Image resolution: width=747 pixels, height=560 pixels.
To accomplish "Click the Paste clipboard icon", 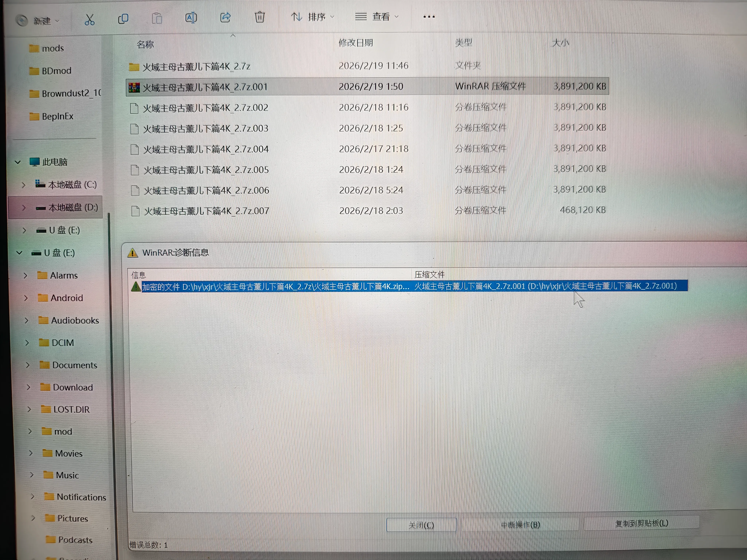I will (157, 18).
